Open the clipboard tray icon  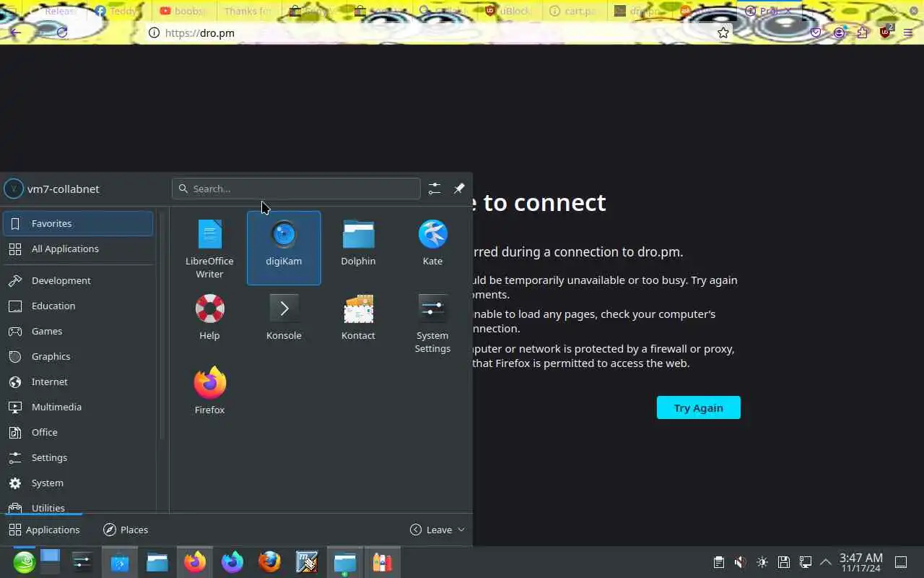tap(718, 562)
